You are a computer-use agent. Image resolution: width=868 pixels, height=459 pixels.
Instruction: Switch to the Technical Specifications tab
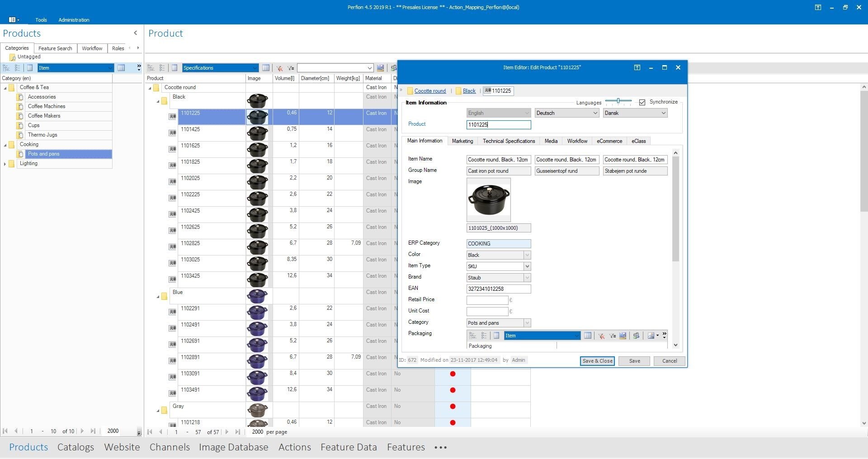tap(509, 141)
